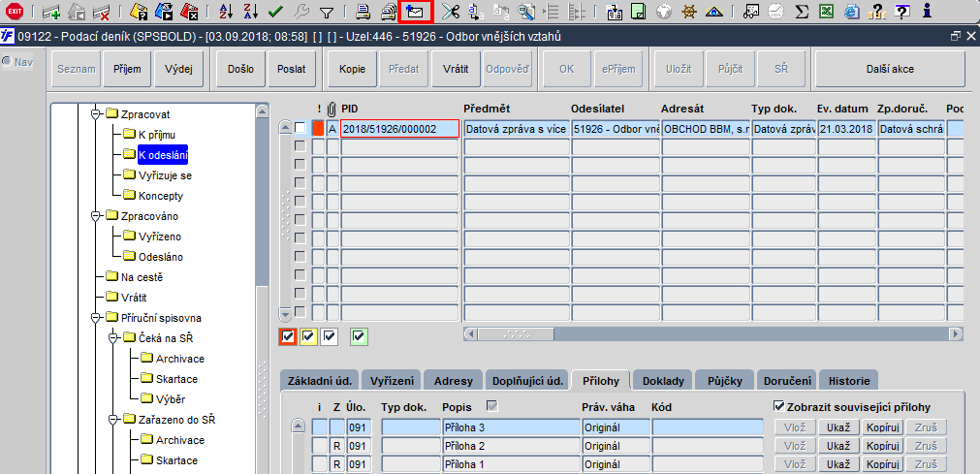
Task: Open the Internet Explorer browser icon
Action: point(851,11)
